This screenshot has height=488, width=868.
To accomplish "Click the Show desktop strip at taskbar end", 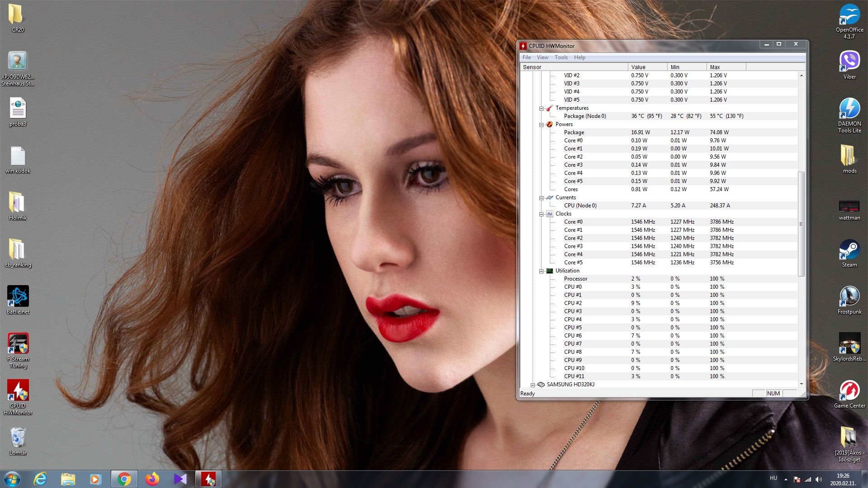I will pos(864,479).
